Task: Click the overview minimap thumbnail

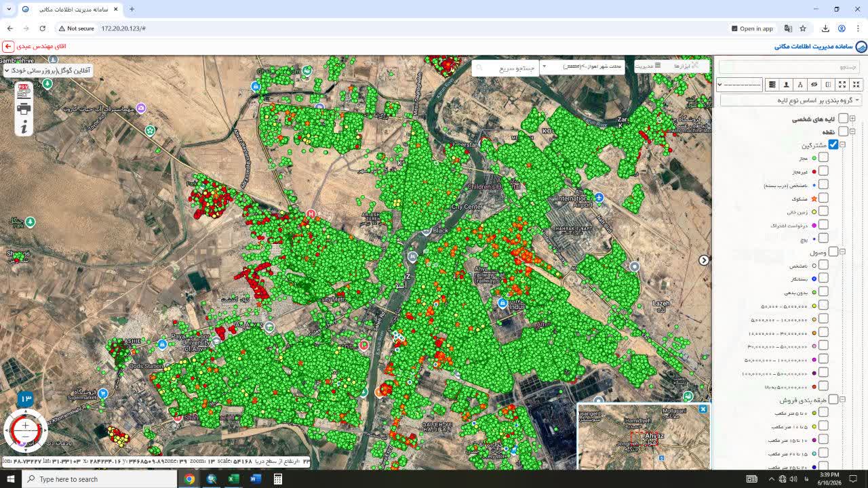Action: tap(644, 437)
